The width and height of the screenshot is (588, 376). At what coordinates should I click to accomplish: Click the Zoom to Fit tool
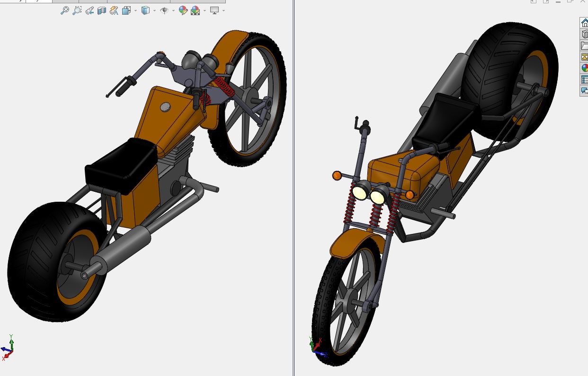pyautogui.click(x=65, y=10)
